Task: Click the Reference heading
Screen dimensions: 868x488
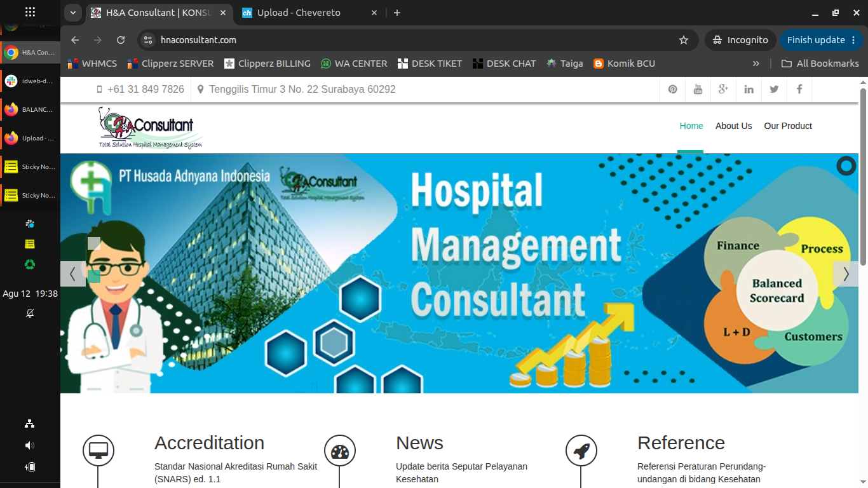Action: (681, 443)
